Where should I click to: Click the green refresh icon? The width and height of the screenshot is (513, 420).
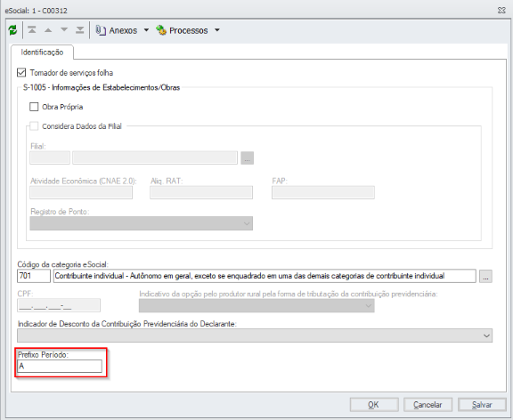[x=12, y=30]
